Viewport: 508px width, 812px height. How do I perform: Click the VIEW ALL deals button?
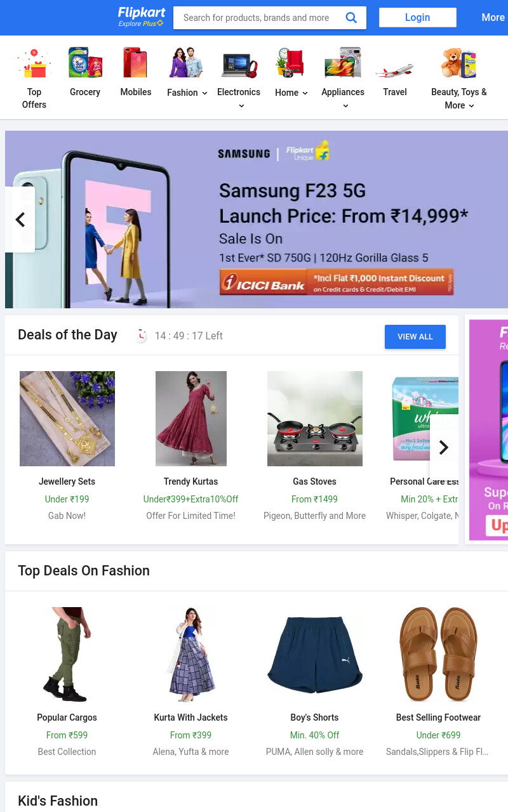415,337
